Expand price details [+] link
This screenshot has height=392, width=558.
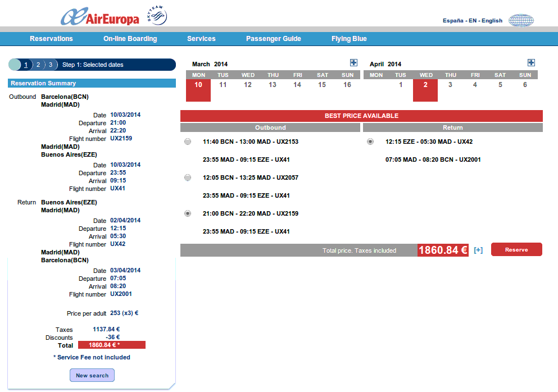[478, 250]
